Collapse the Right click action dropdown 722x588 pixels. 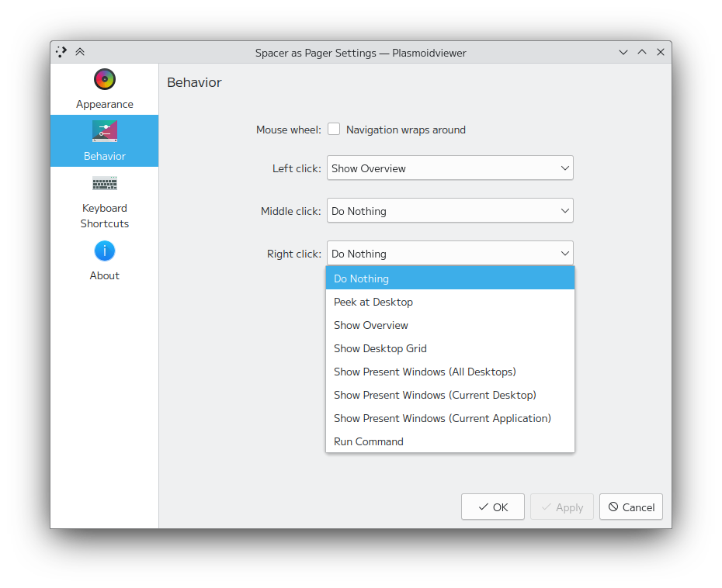coord(450,254)
